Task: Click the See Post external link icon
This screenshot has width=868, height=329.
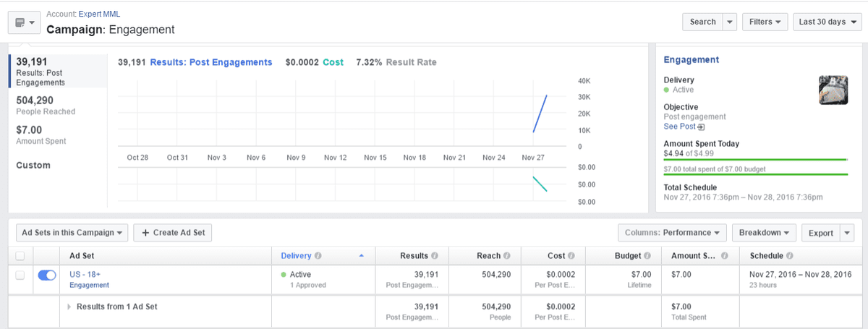Action: pyautogui.click(x=701, y=127)
